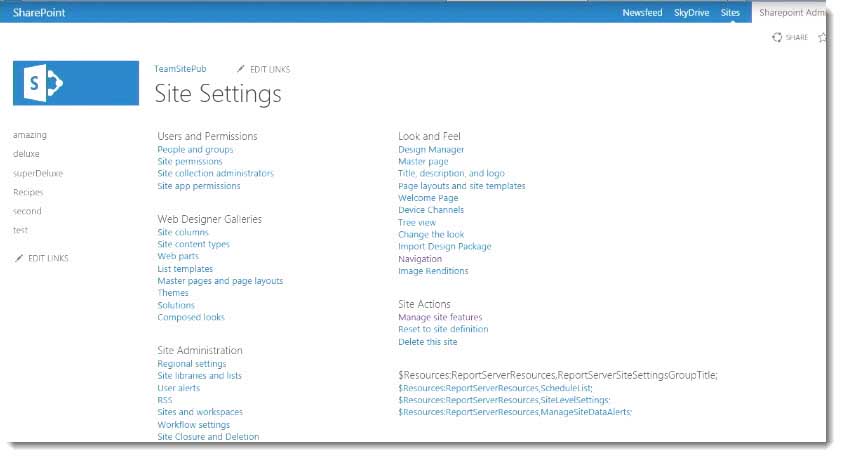
Task: Open ReportServerResources ManageSiteDataAlerts link
Action: [x=515, y=411]
